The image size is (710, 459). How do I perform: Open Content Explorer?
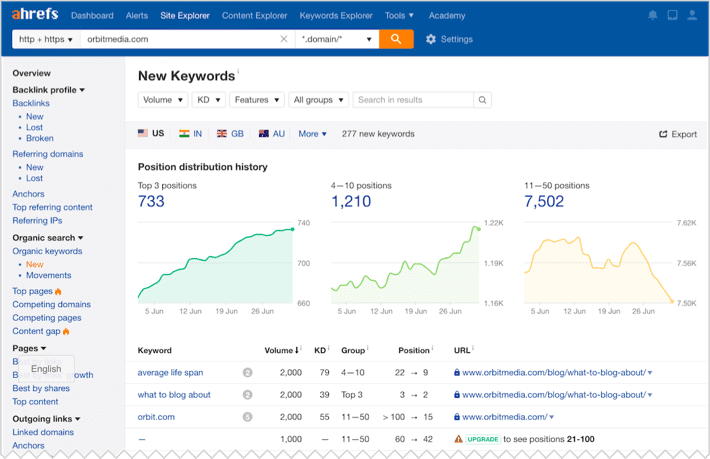pos(254,15)
